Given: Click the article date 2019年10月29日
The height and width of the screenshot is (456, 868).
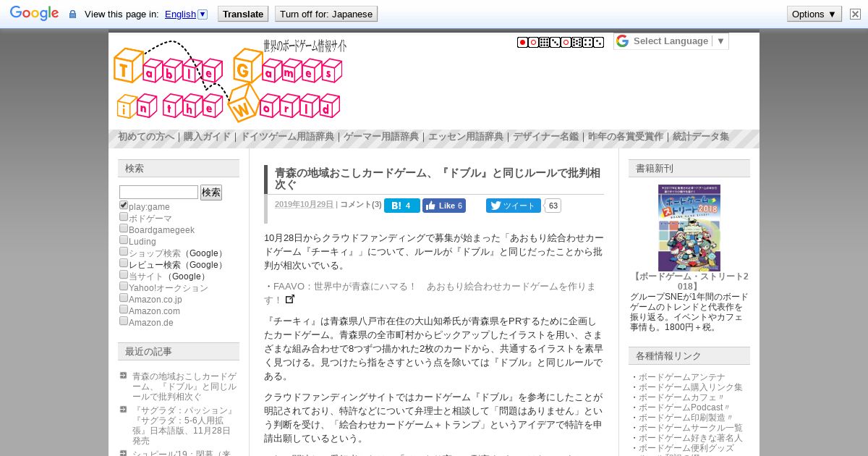Looking at the screenshot, I should pyautogui.click(x=304, y=205).
